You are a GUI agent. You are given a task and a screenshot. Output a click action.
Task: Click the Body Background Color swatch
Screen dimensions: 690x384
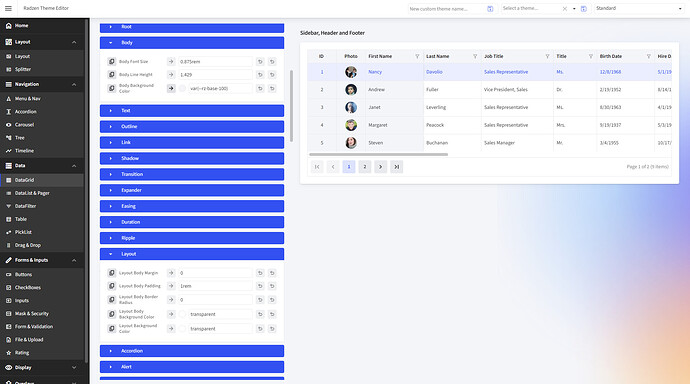click(x=182, y=88)
